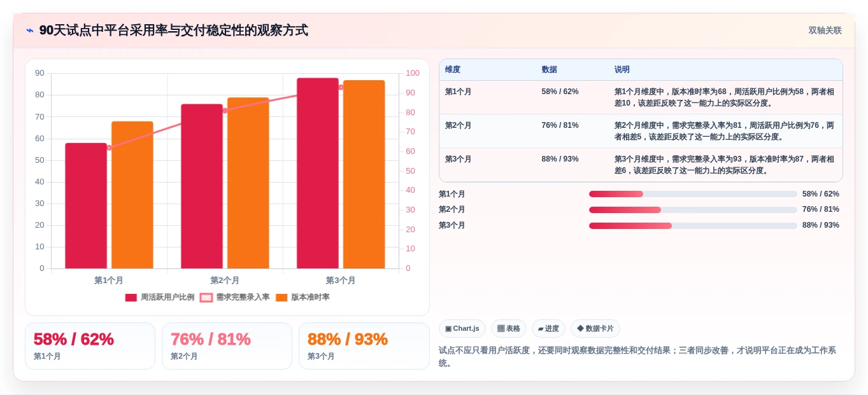868x395 pixels.
Task: Click the 第1个月 description text in table
Action: (x=724, y=97)
